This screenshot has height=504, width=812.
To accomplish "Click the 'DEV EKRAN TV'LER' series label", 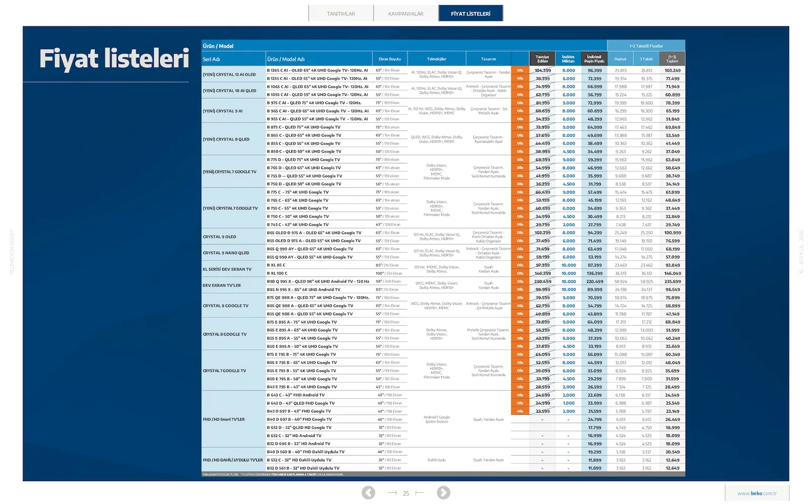I will (222, 285).
